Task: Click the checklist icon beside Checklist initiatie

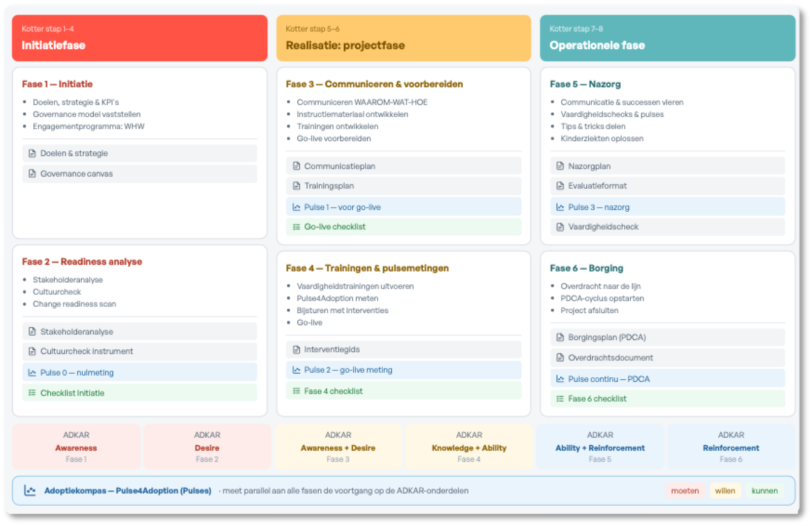Action: pos(32,393)
